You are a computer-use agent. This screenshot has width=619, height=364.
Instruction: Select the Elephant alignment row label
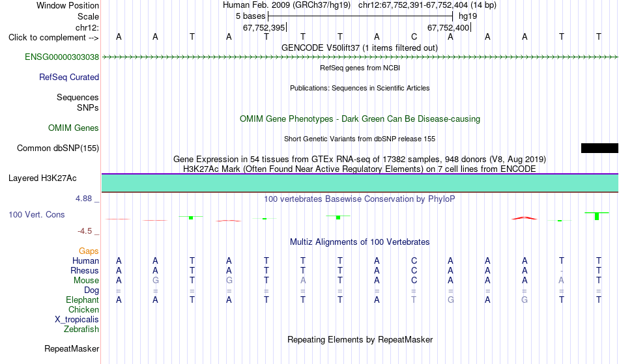[82, 300]
